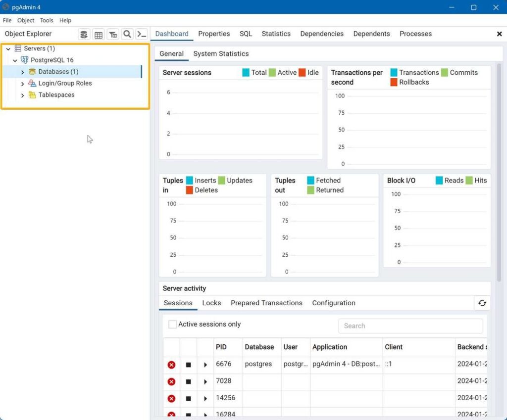Click the pgAdmin 4 title bar logo
The width and height of the screenshot is (507, 420).
(5, 7)
